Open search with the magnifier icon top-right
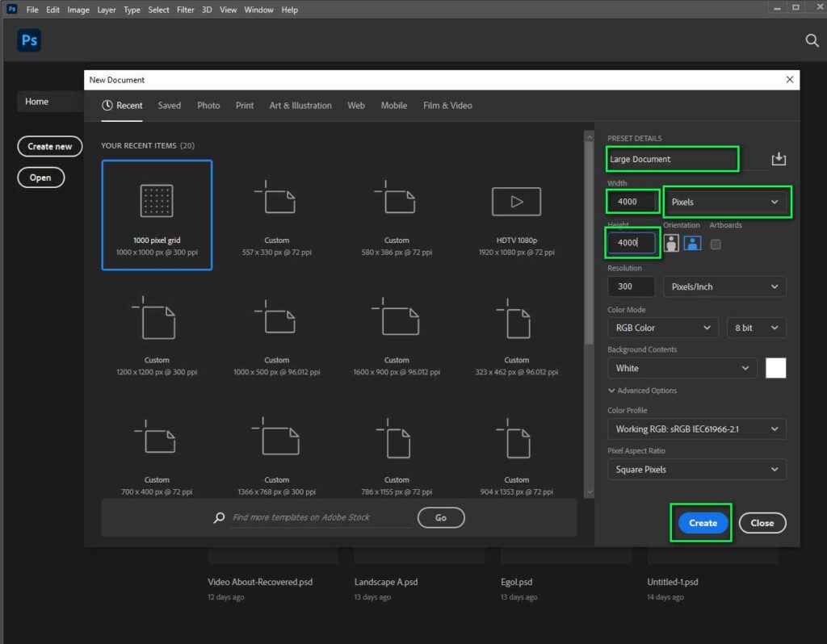 coord(812,40)
